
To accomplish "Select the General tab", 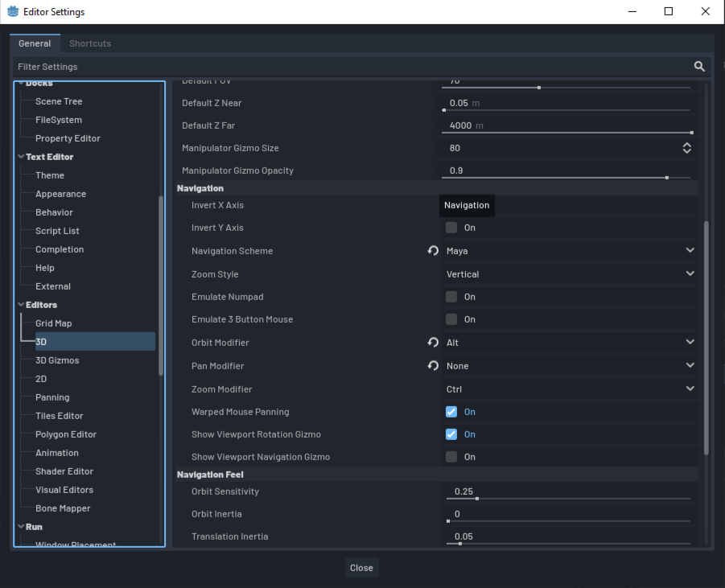I will click(35, 43).
